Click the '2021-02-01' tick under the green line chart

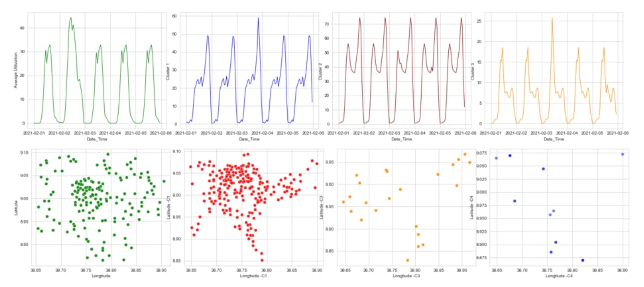tap(34, 133)
